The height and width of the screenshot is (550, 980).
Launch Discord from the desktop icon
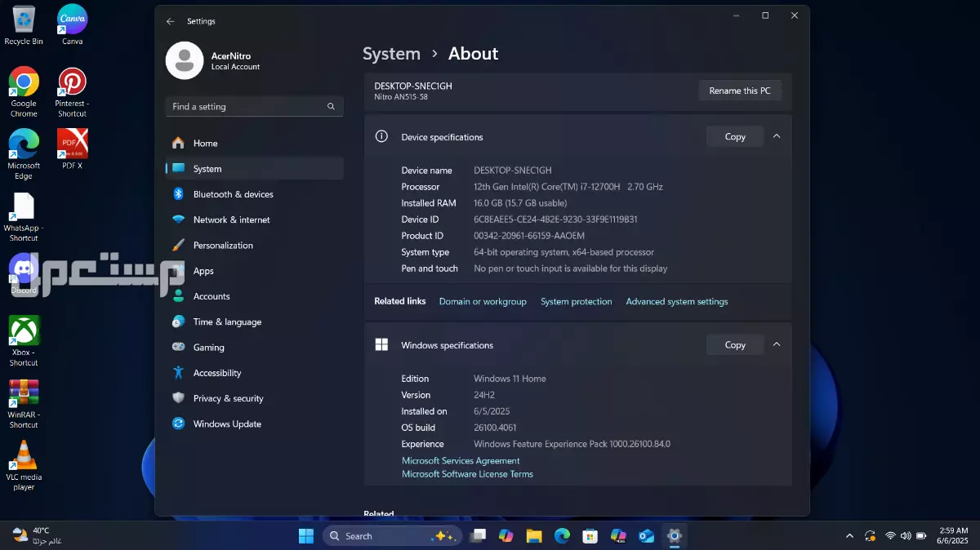pos(24,274)
